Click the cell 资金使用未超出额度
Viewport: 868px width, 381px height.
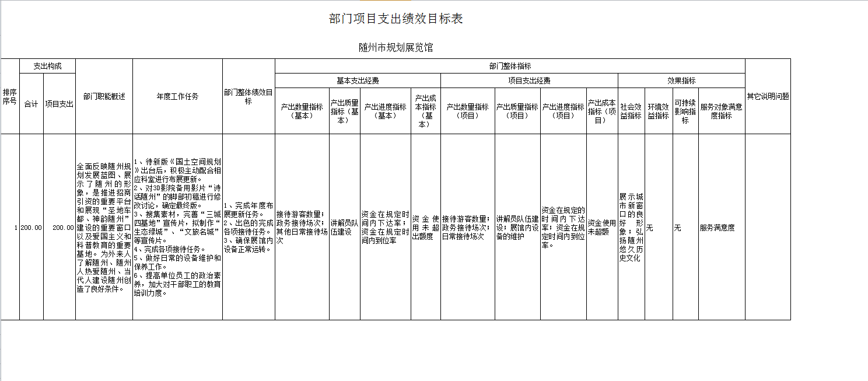(x=425, y=227)
